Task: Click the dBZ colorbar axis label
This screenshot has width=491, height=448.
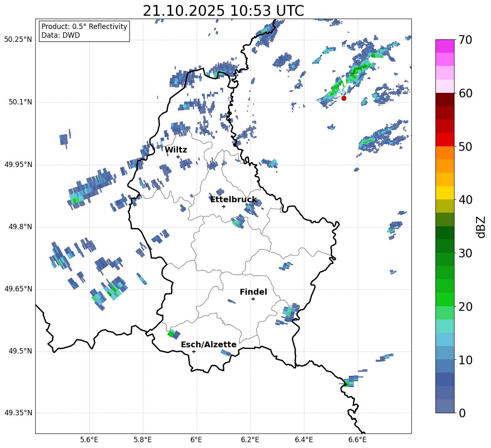Action: click(x=481, y=227)
